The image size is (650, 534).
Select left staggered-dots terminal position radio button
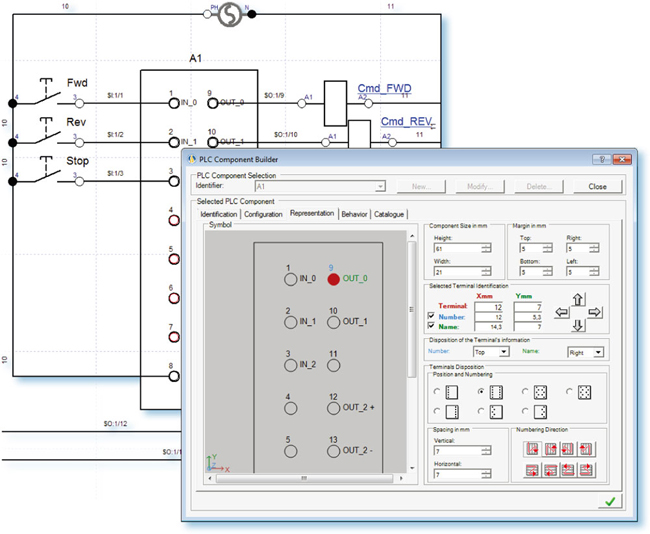[x=481, y=411]
